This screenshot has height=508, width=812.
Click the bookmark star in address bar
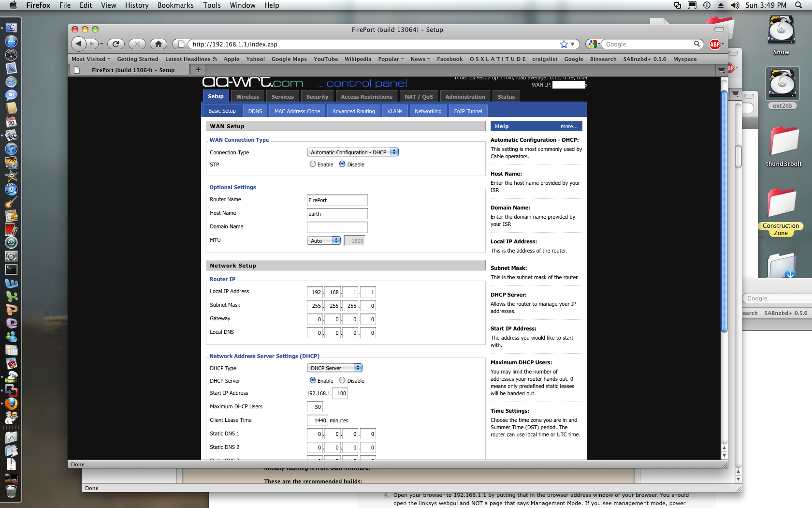(564, 44)
